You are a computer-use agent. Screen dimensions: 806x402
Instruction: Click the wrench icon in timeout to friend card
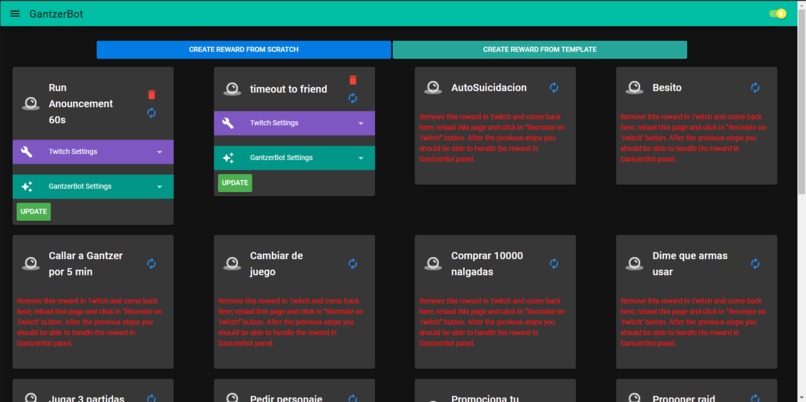coord(228,123)
